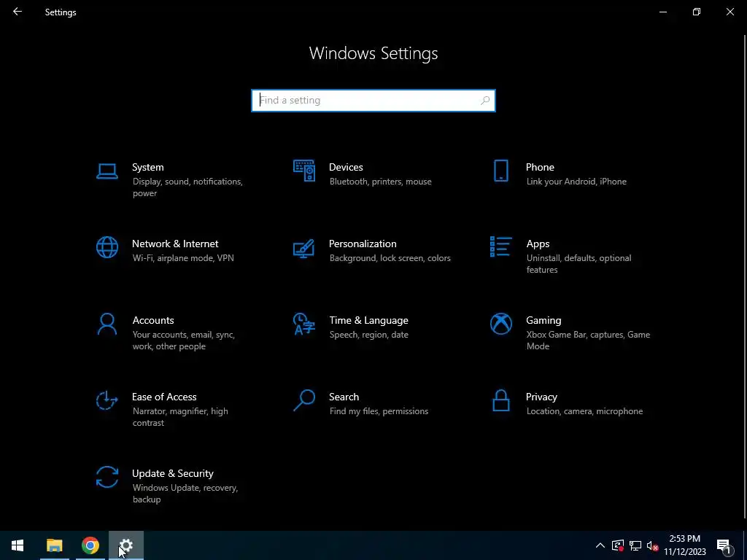Click 'Background, lock screen, colors' text

(x=390, y=258)
